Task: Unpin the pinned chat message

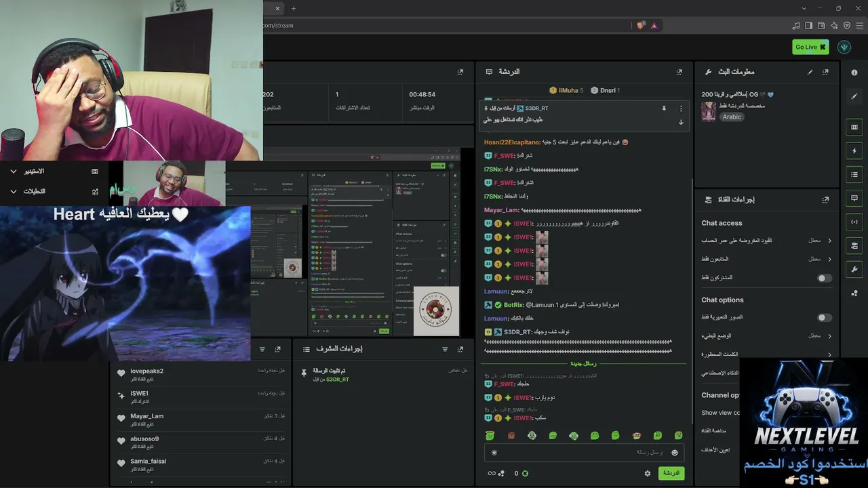Action: pyautogui.click(x=664, y=108)
